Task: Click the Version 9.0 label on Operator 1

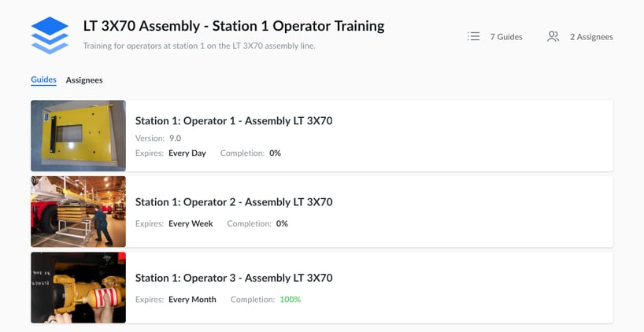Action: tap(158, 138)
